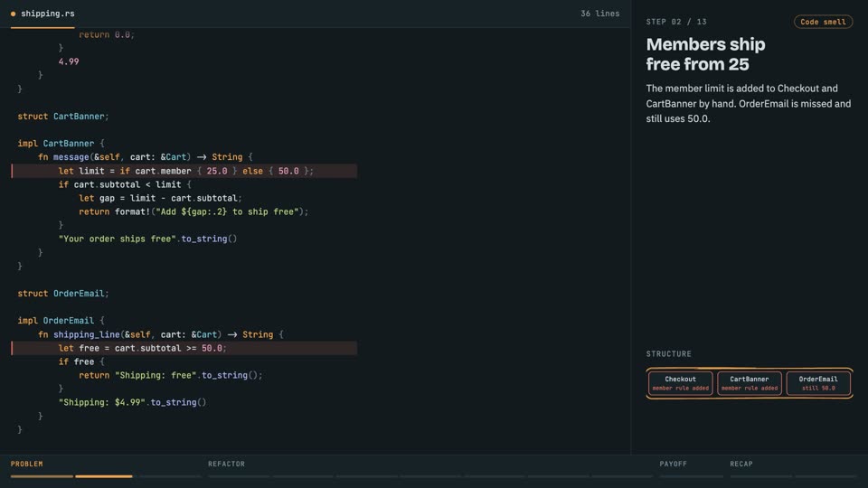
Task: Select the CartBanner structure card
Action: pos(749,383)
